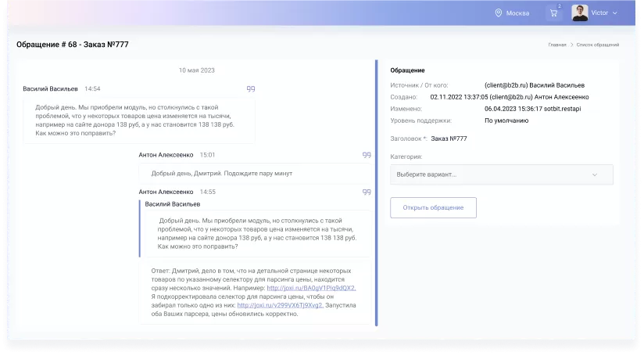
Task: Click the cart item count badge
Action: tap(559, 6)
